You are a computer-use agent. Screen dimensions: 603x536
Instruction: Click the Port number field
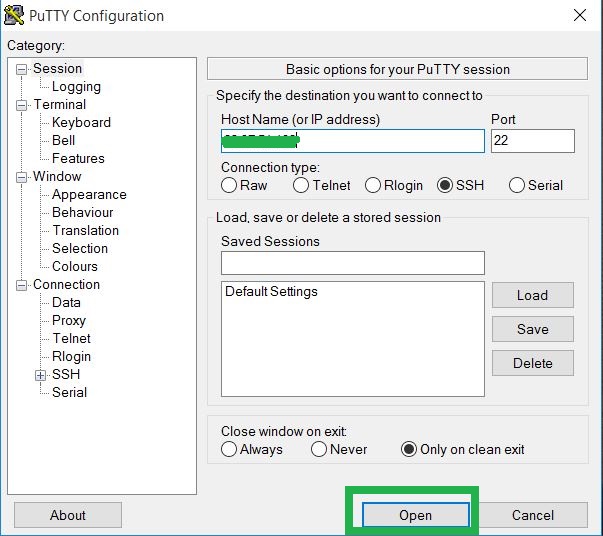pos(532,141)
